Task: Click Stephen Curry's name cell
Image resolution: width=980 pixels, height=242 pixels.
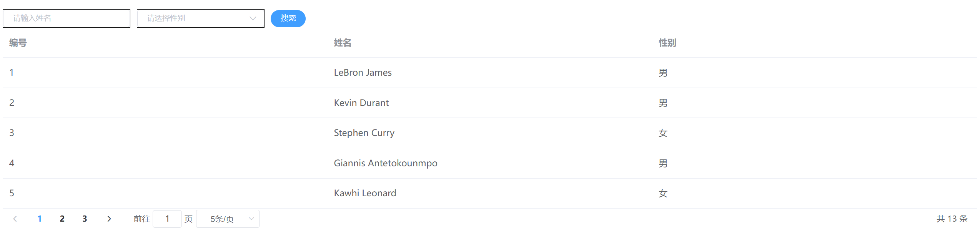Action: (x=364, y=133)
